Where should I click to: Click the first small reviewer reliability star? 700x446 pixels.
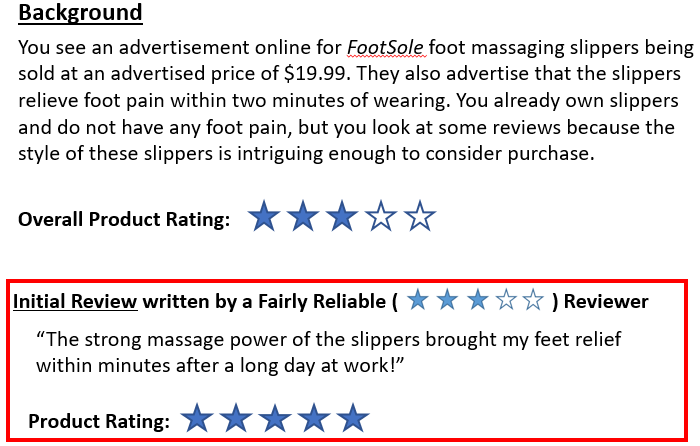418,300
